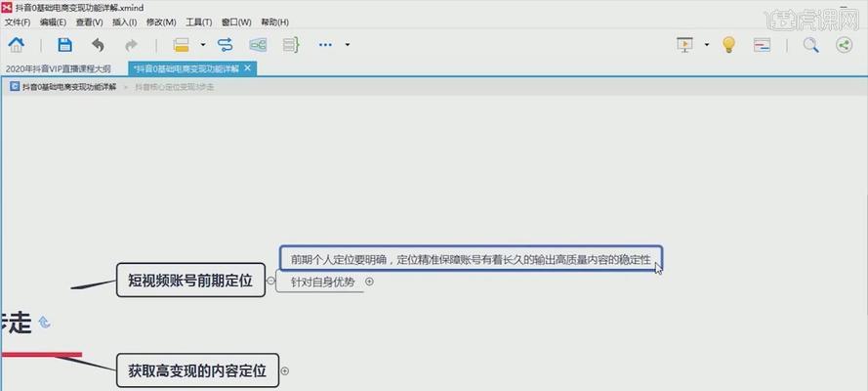
Task: Click breadcrumb 抖音0基础电商变现功能详解
Action: click(69, 87)
